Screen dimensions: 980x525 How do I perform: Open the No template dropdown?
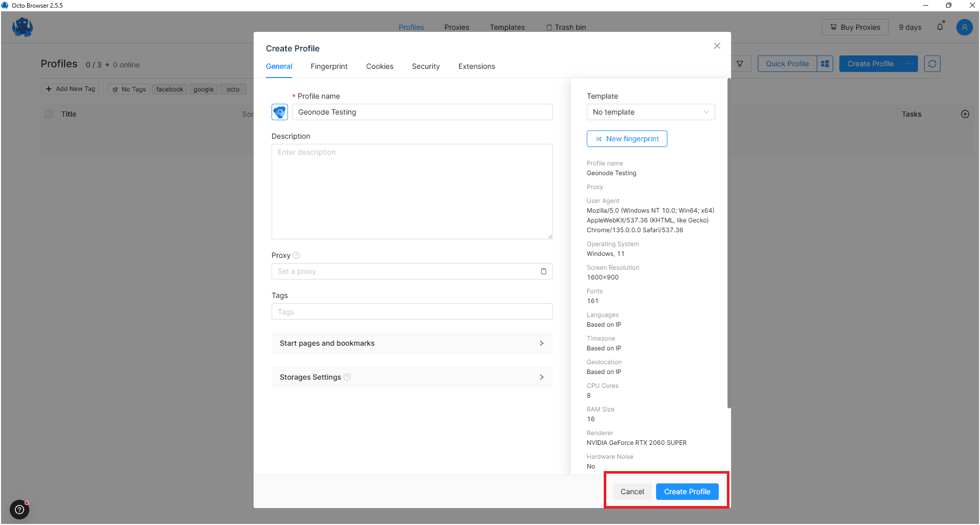pyautogui.click(x=650, y=112)
